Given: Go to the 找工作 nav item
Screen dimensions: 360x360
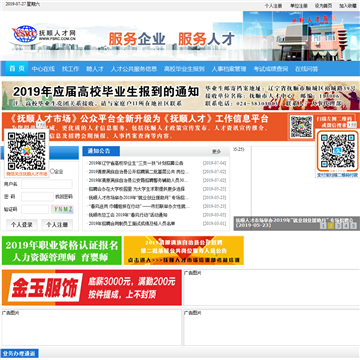Looking at the screenshot, I should [70, 69].
